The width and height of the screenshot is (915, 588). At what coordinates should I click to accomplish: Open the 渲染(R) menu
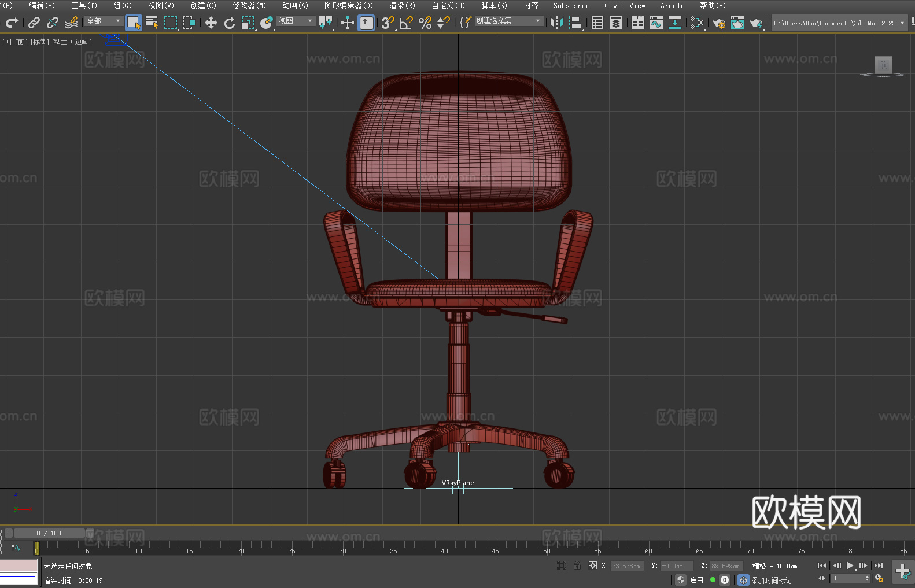tap(402, 5)
